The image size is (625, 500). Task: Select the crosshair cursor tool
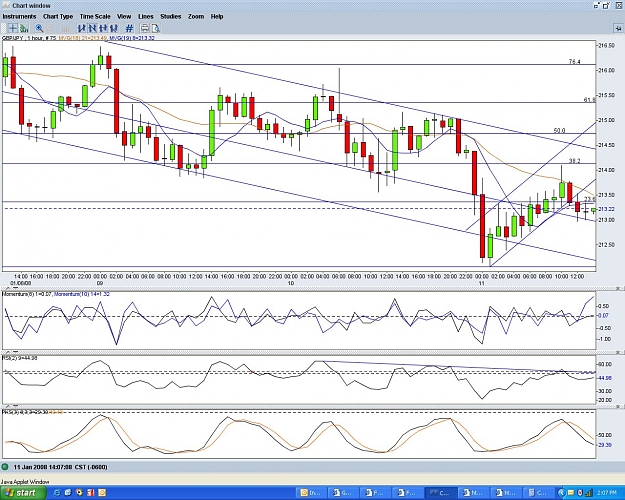click(x=13, y=28)
